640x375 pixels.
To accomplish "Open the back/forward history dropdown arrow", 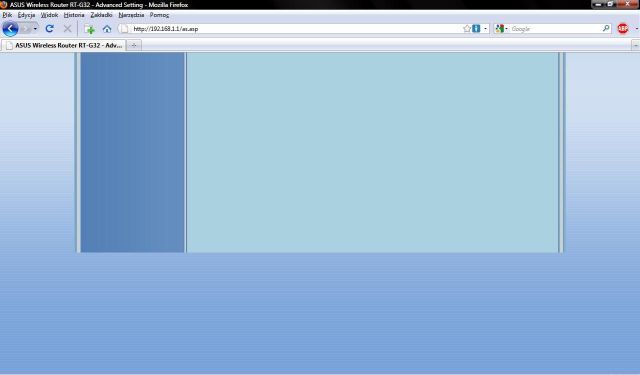I will [x=35, y=29].
